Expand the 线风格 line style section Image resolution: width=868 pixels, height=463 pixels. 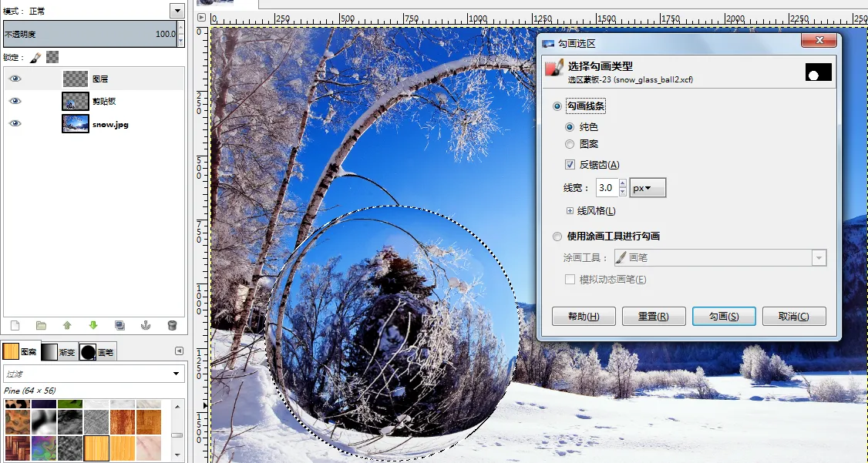570,211
